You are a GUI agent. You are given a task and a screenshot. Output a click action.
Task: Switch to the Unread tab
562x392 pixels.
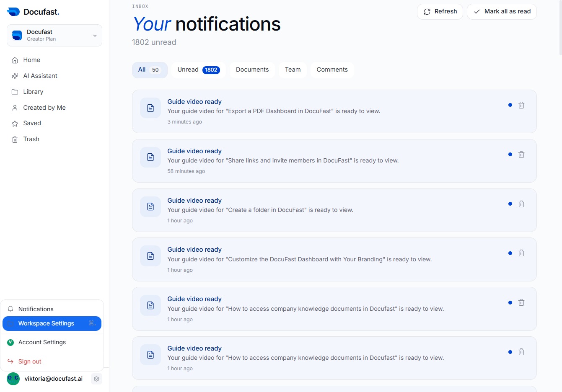[x=199, y=70]
